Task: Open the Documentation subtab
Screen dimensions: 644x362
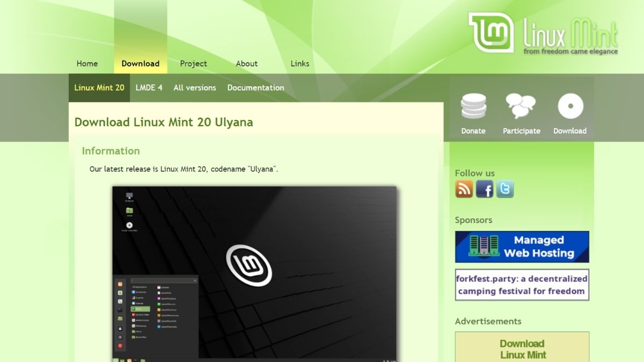Action: coord(255,87)
